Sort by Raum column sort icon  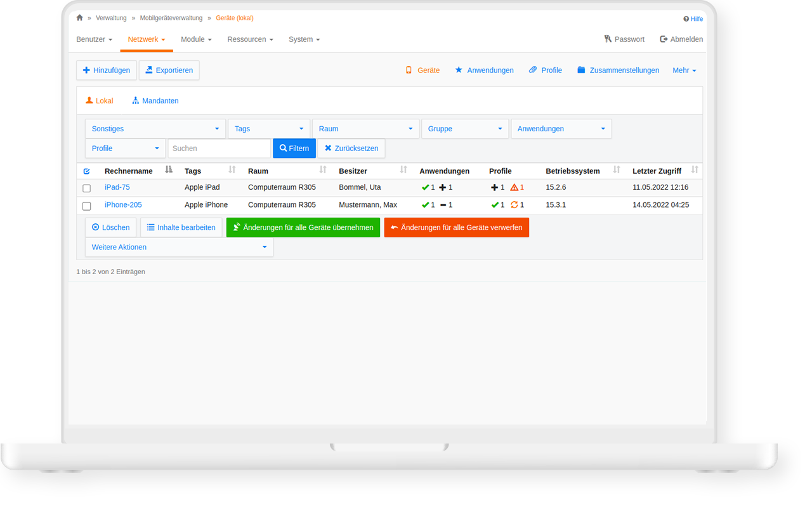pos(323,169)
